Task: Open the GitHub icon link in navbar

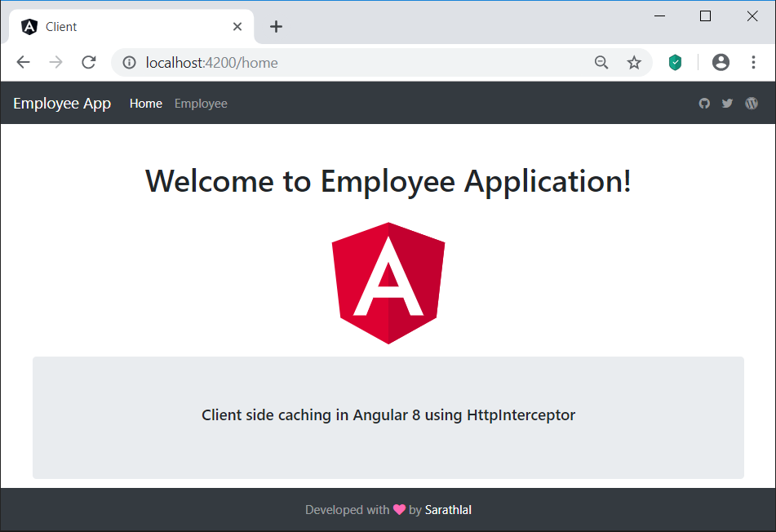Action: click(x=704, y=104)
